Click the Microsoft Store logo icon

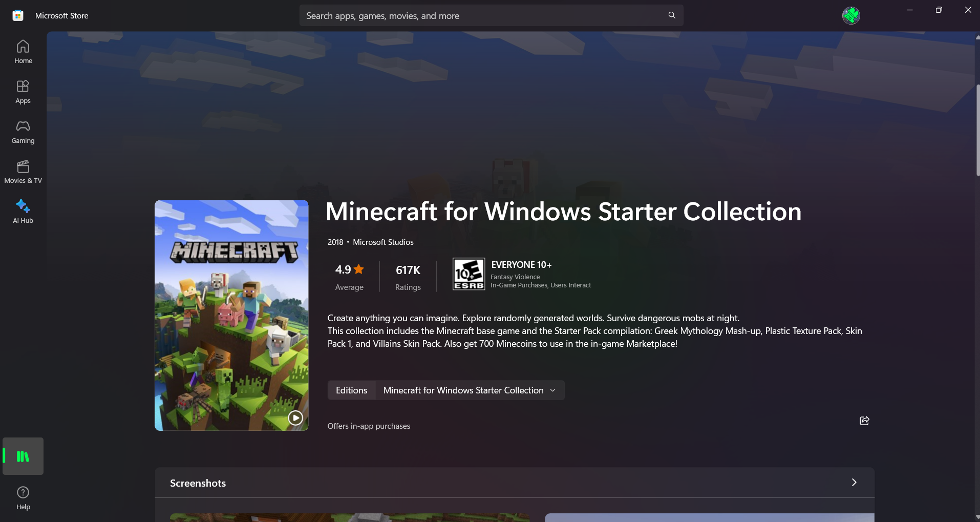point(18,15)
